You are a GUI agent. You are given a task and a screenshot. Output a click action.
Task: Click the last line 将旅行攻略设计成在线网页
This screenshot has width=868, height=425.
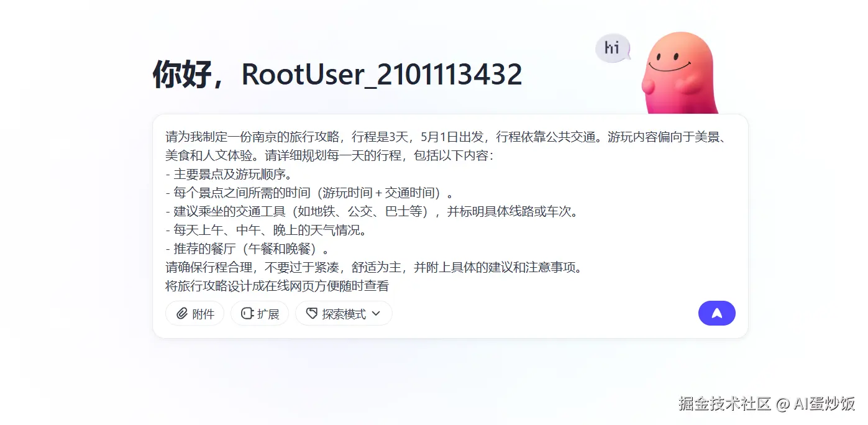coord(277,286)
